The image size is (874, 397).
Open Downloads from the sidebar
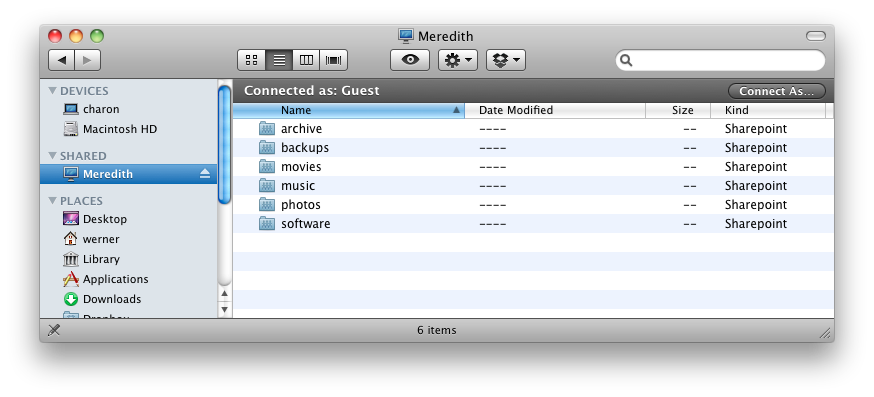(x=128, y=299)
